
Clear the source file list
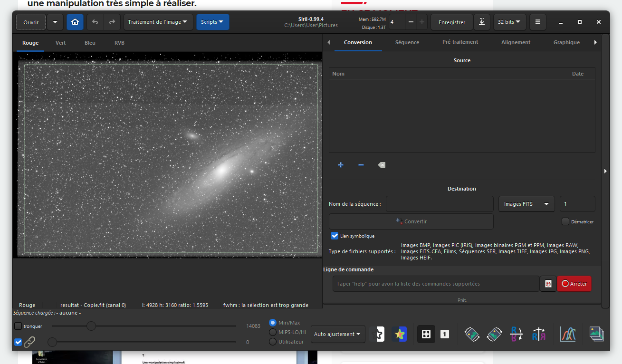coord(382,165)
